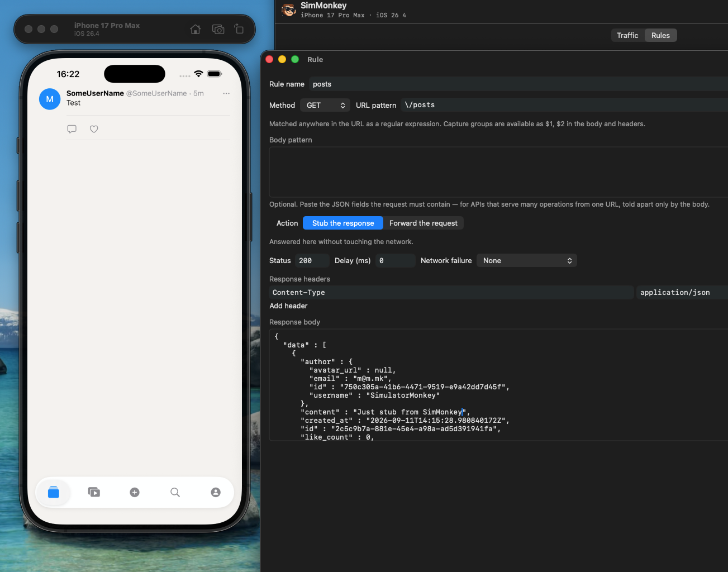
Task: Tap the SomeUserName author name in post
Action: click(x=95, y=93)
